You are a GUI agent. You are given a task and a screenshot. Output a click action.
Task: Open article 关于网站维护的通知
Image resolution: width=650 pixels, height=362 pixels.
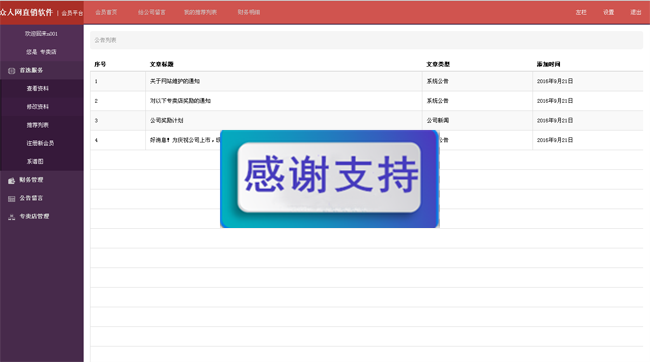[x=175, y=81]
